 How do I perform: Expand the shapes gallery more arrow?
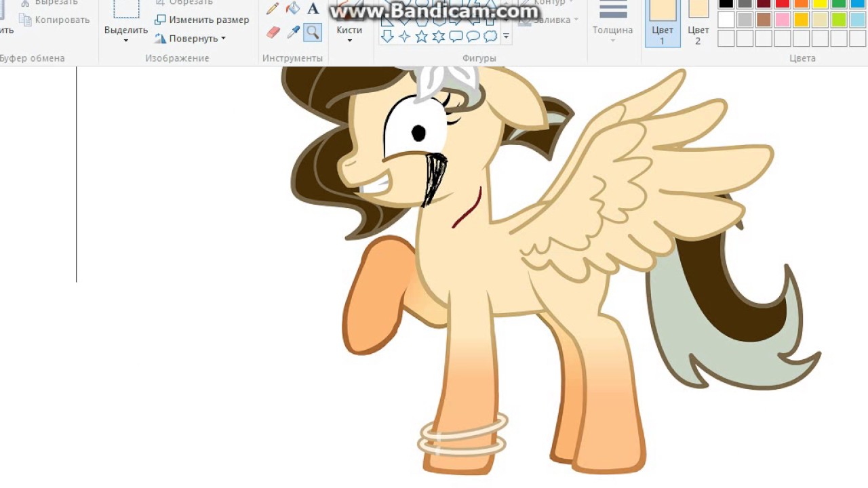(x=506, y=37)
